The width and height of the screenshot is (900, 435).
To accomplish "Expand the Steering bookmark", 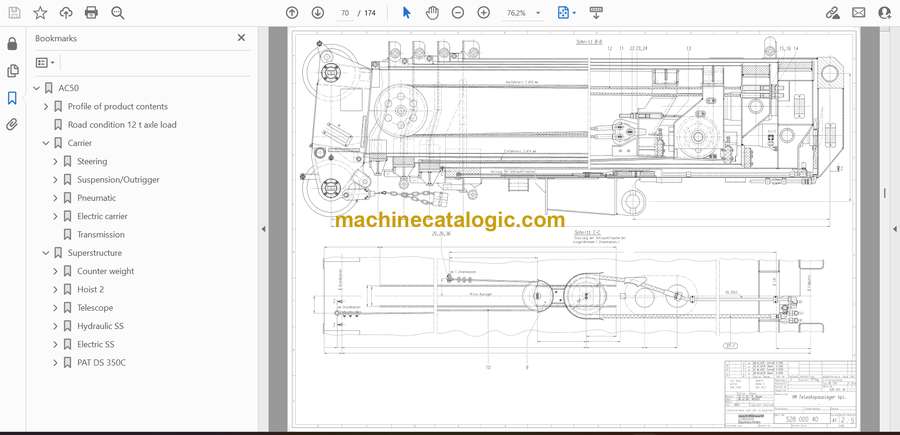I will click(x=56, y=161).
